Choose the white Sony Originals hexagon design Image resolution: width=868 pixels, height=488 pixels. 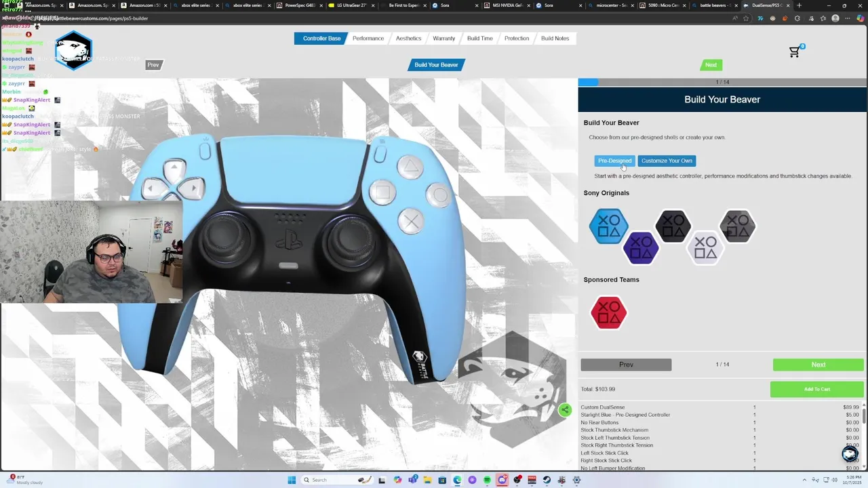point(705,247)
